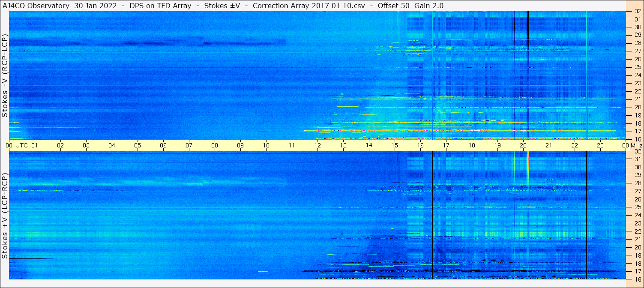Select 17 MHz label in the Stokes +V panel
The height and width of the screenshot is (288, 644).
[x=637, y=271]
